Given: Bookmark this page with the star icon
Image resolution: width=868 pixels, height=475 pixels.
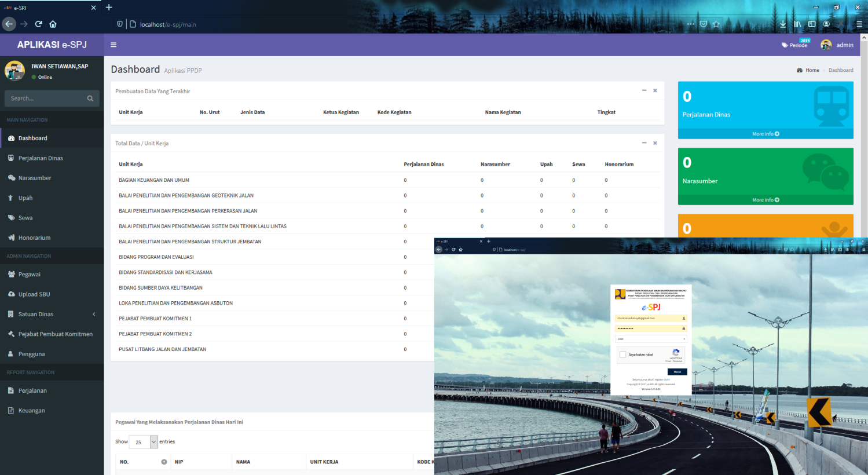Looking at the screenshot, I should 716,24.
